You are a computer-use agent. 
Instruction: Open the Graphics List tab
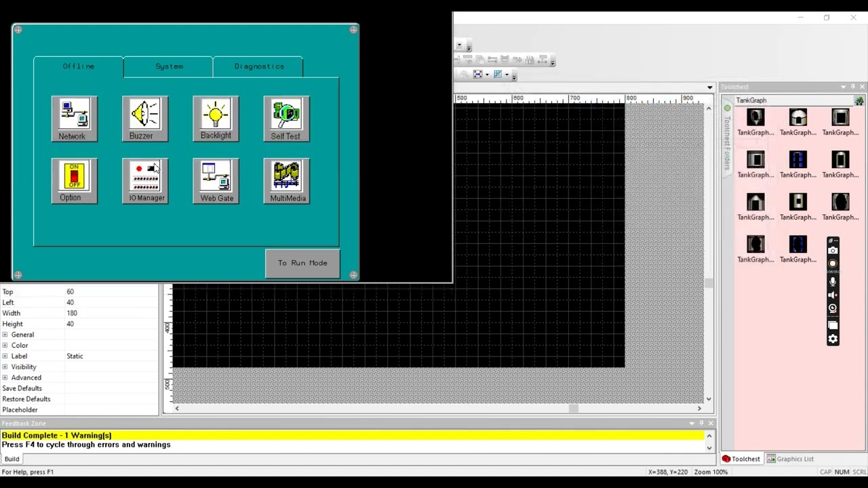[790, 459]
